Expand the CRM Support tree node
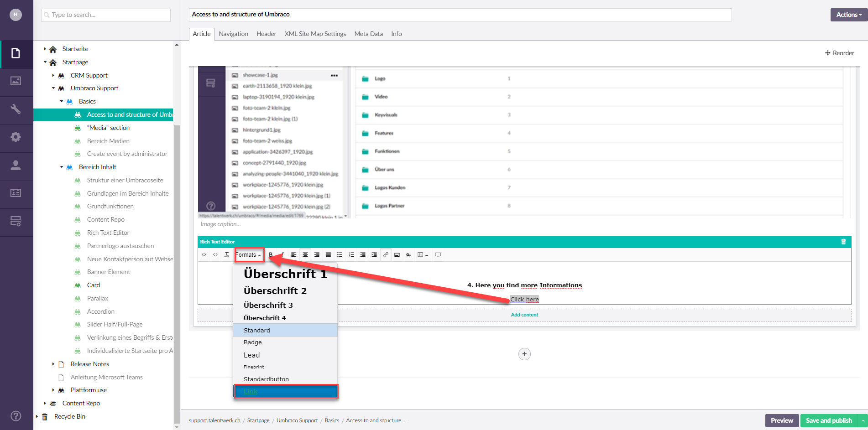868x430 pixels. tap(53, 75)
